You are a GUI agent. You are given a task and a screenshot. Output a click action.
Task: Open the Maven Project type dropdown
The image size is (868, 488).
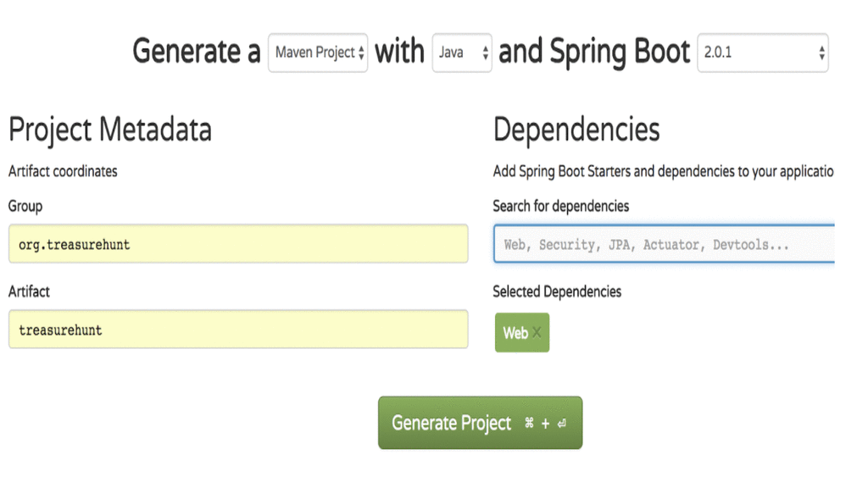318,53
